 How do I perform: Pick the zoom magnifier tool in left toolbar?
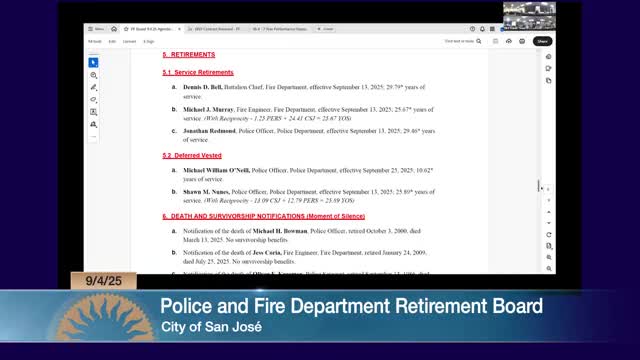(x=93, y=75)
